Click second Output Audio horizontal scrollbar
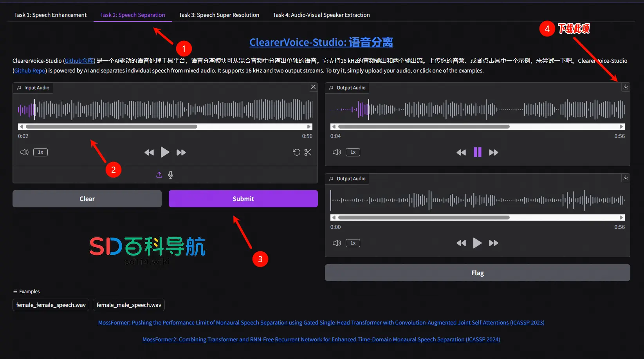 click(x=478, y=218)
